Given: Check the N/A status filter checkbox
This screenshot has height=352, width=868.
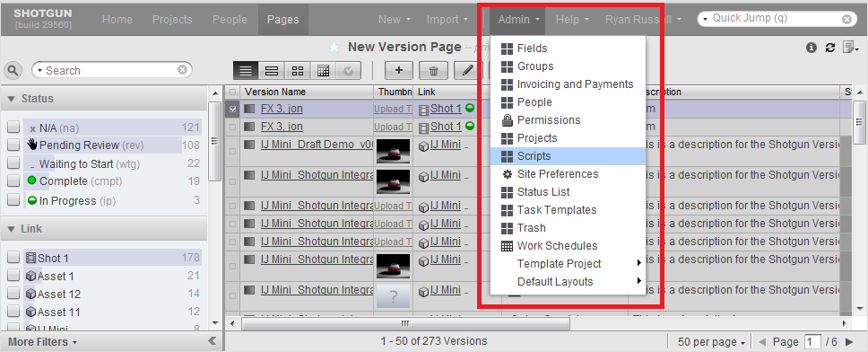Looking at the screenshot, I should click(x=13, y=128).
